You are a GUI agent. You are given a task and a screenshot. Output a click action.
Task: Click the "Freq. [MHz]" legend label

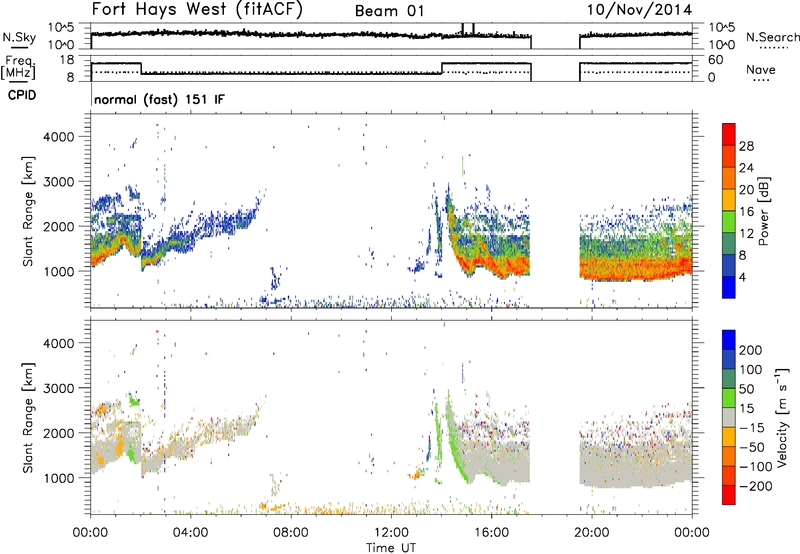18,67
